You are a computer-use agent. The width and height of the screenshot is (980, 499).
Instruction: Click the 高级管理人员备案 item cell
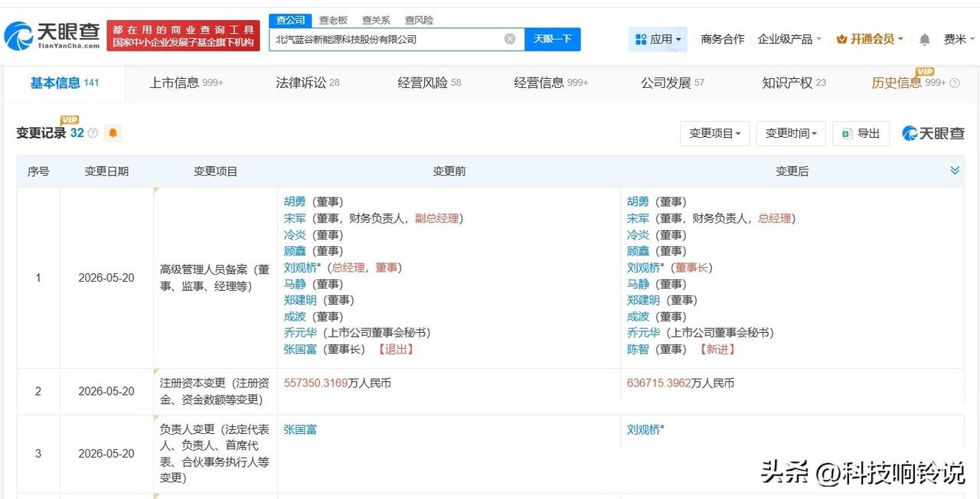pyautogui.click(x=215, y=278)
